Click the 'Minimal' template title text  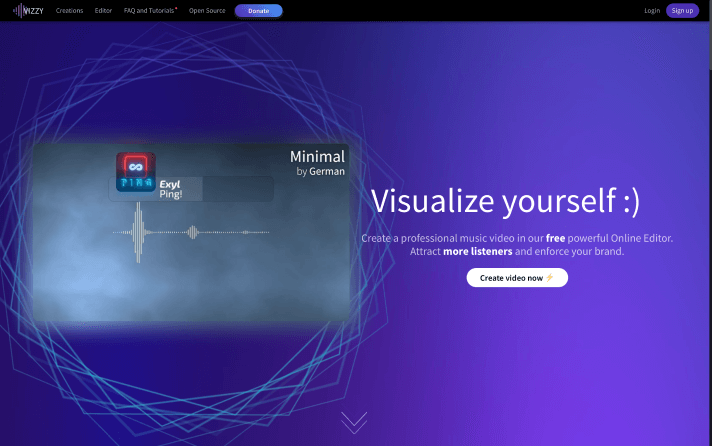pos(317,157)
